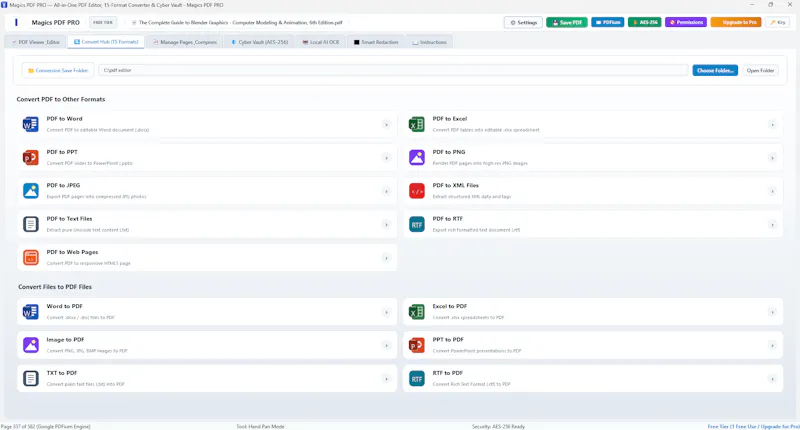The width and height of the screenshot is (800, 430).
Task: Click the Open Folder button
Action: 760,70
